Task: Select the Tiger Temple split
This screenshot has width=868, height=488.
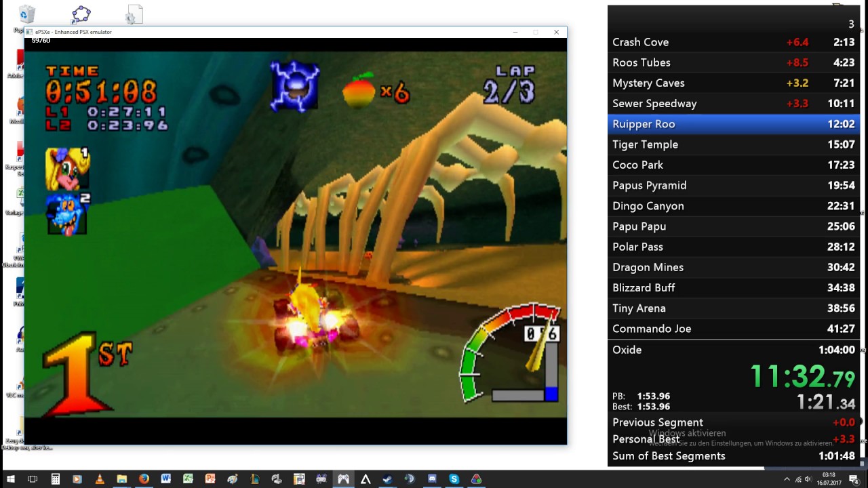Action: click(733, 144)
